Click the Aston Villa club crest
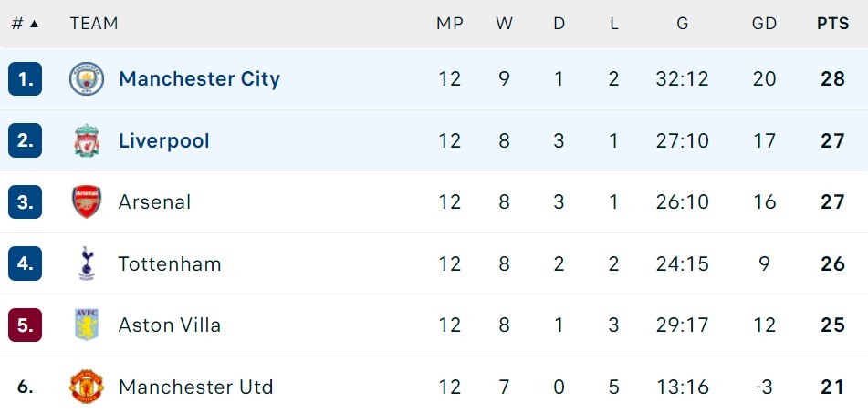This screenshot has width=868, height=413. pos(87,325)
